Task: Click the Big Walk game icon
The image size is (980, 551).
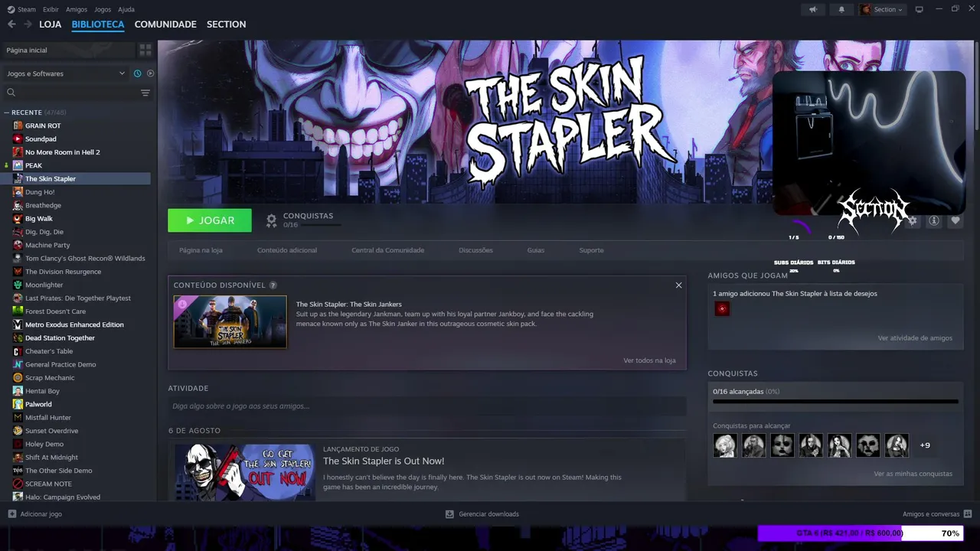Action: pyautogui.click(x=18, y=218)
